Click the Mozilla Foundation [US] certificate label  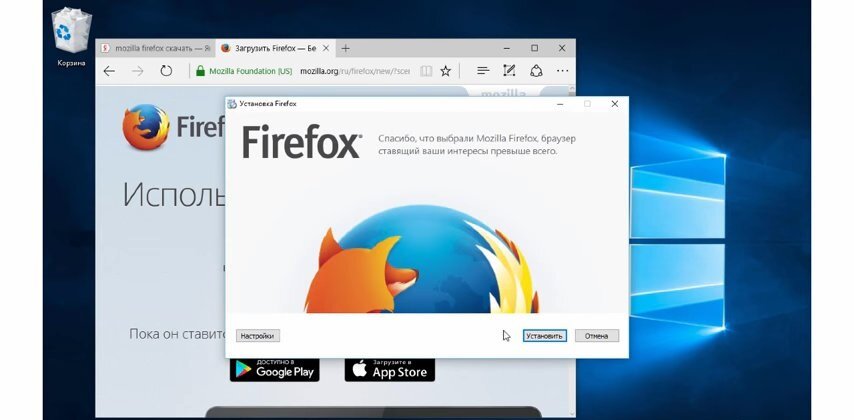coord(251,71)
